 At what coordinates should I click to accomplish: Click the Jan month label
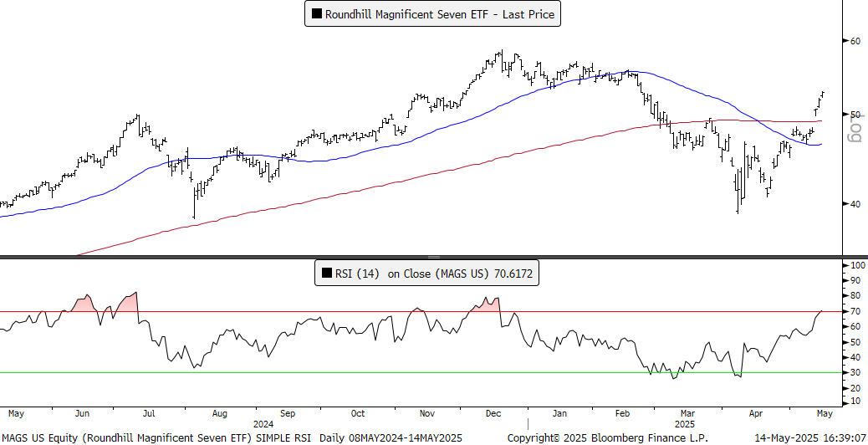click(559, 413)
